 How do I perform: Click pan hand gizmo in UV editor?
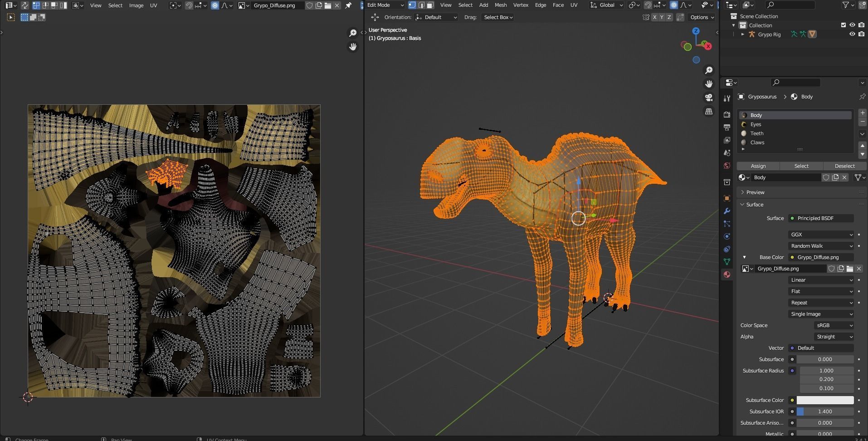tap(352, 47)
